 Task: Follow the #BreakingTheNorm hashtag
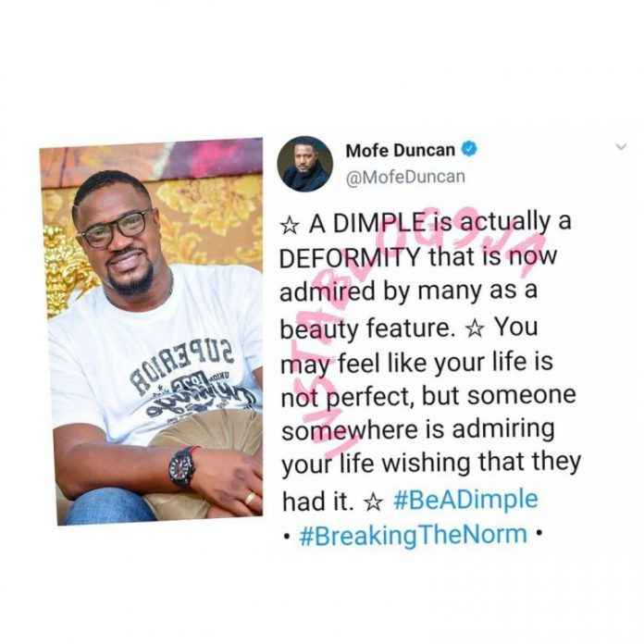coord(414,535)
